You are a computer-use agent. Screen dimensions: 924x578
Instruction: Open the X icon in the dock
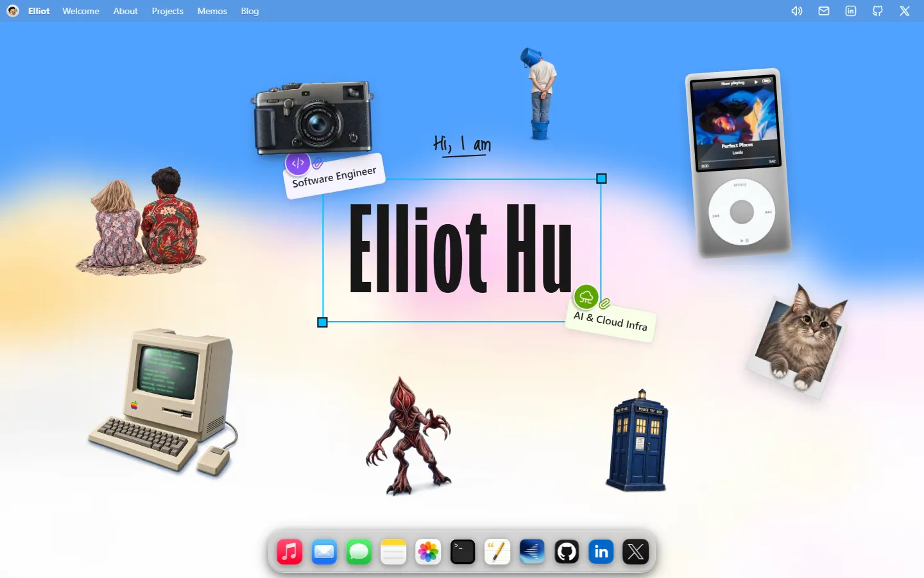pyautogui.click(x=636, y=552)
